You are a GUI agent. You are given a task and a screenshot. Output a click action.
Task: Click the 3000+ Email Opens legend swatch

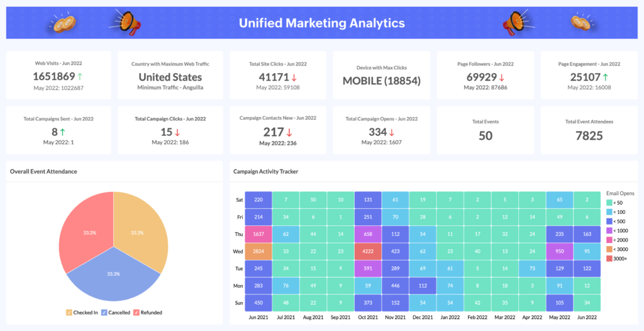(608, 258)
